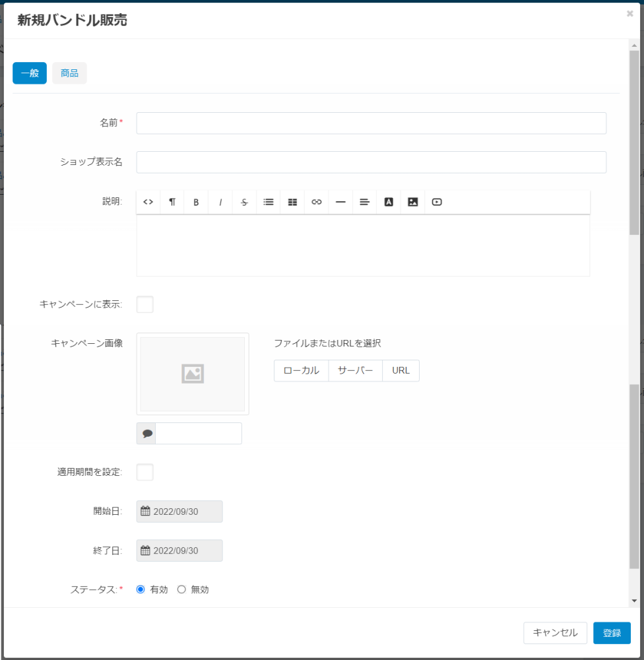Click the 登録 button
The image size is (644, 660).
point(612,633)
